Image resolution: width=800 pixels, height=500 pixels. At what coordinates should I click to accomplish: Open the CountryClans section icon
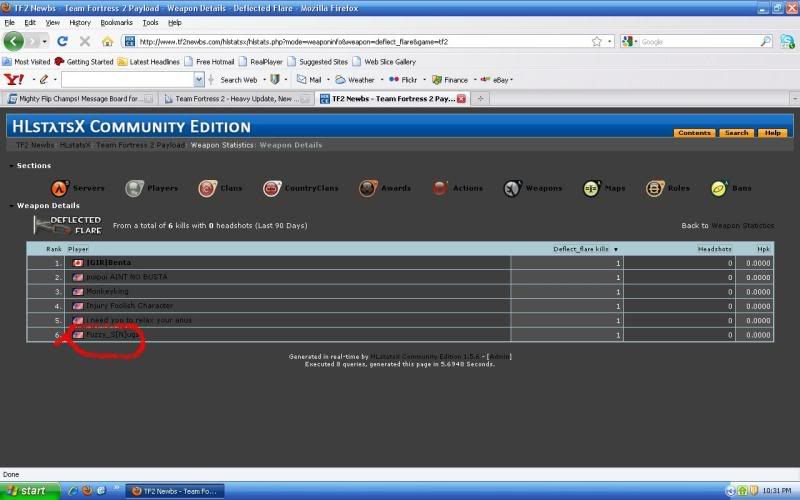(x=272, y=188)
